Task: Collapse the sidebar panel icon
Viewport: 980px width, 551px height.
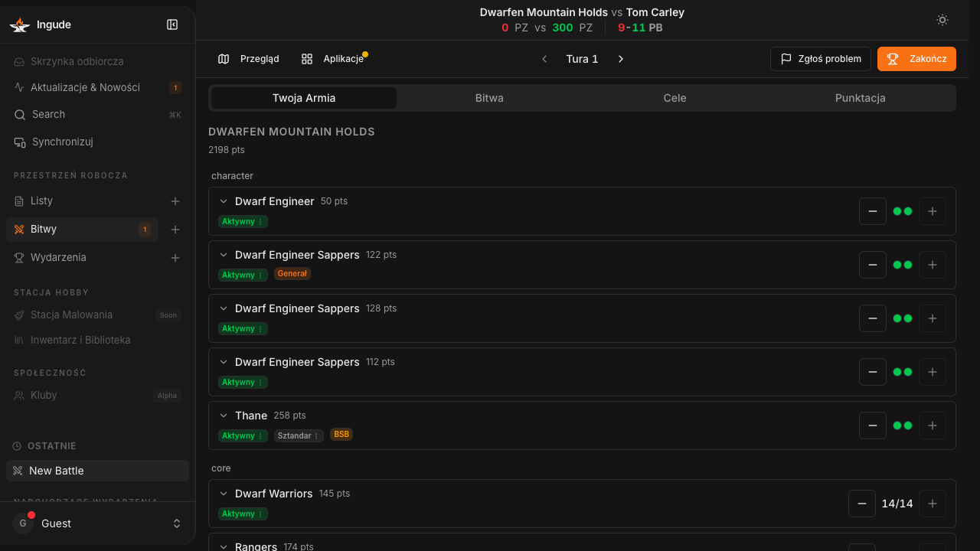Action: [172, 24]
